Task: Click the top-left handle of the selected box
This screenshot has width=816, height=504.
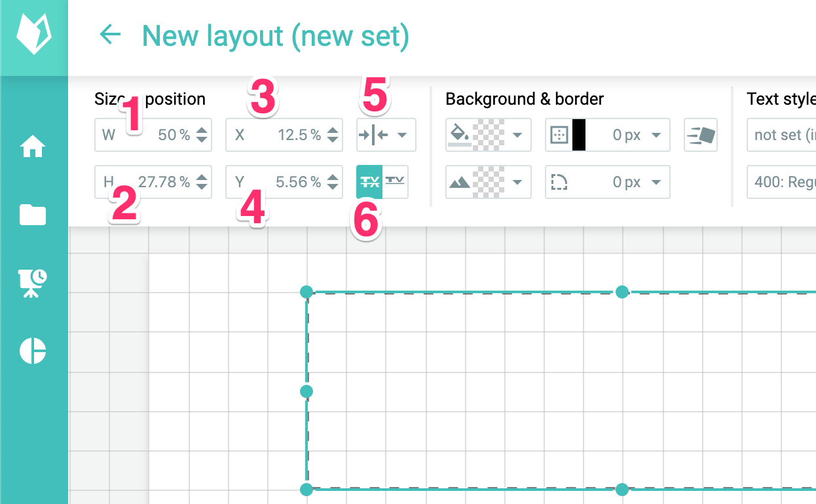Action: pyautogui.click(x=306, y=291)
